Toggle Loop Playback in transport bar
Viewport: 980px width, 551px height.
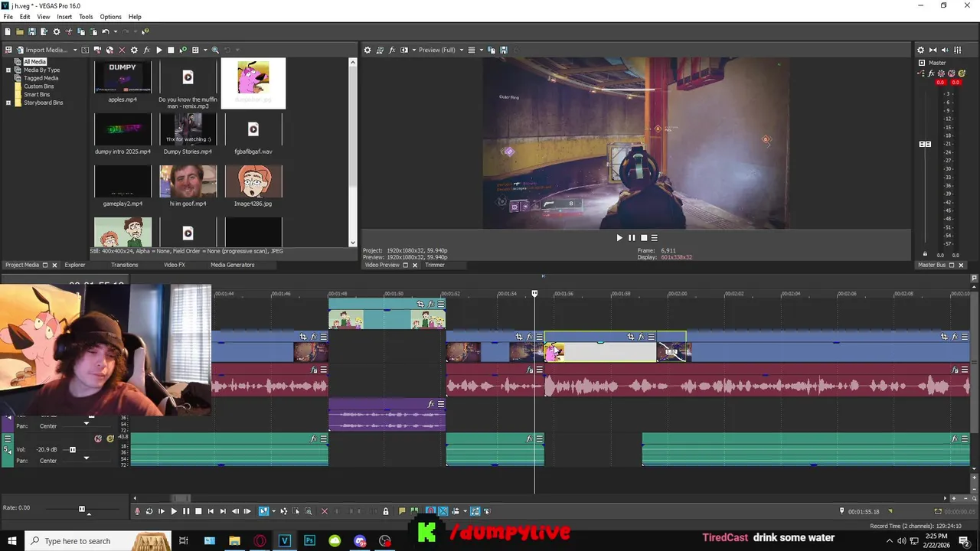[x=149, y=511]
